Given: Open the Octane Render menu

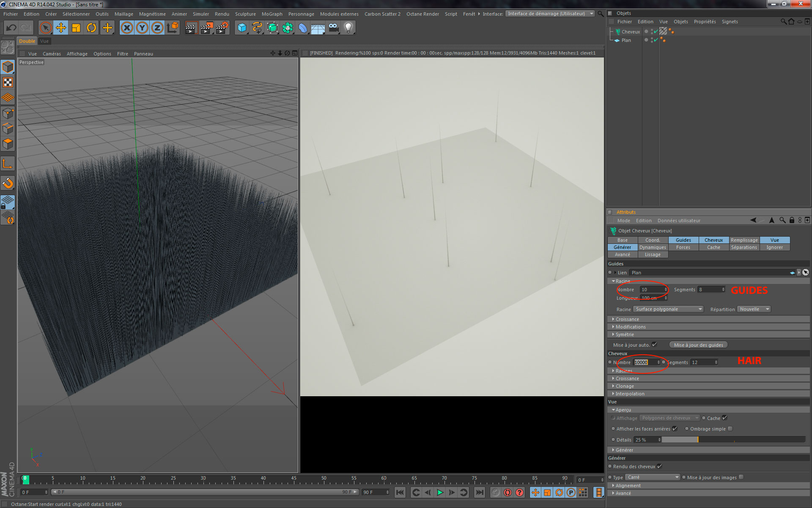Looking at the screenshot, I should click(422, 14).
